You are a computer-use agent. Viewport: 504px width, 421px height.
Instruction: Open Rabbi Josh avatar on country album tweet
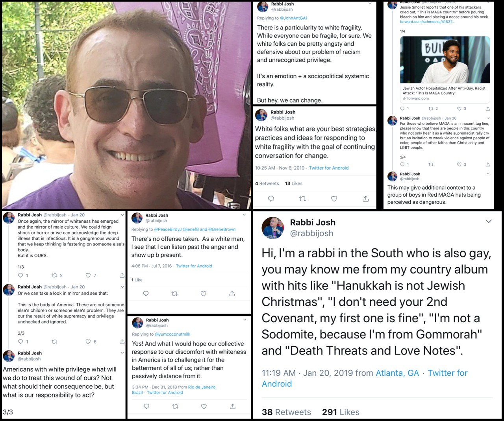point(273,228)
